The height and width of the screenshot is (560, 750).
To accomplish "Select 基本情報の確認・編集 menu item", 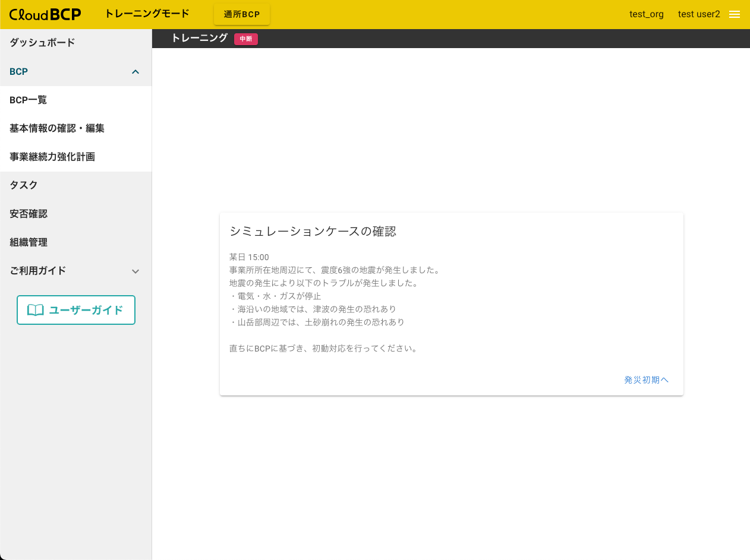I will click(57, 128).
